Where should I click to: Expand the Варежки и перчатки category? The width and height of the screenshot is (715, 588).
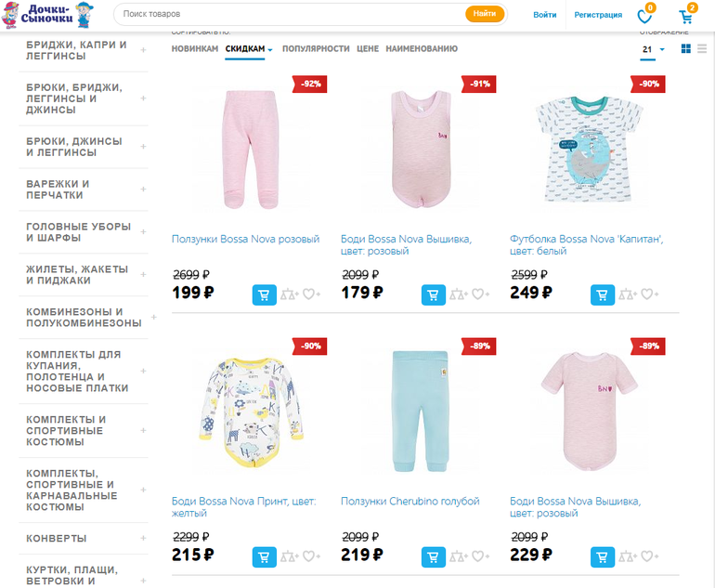143,189
